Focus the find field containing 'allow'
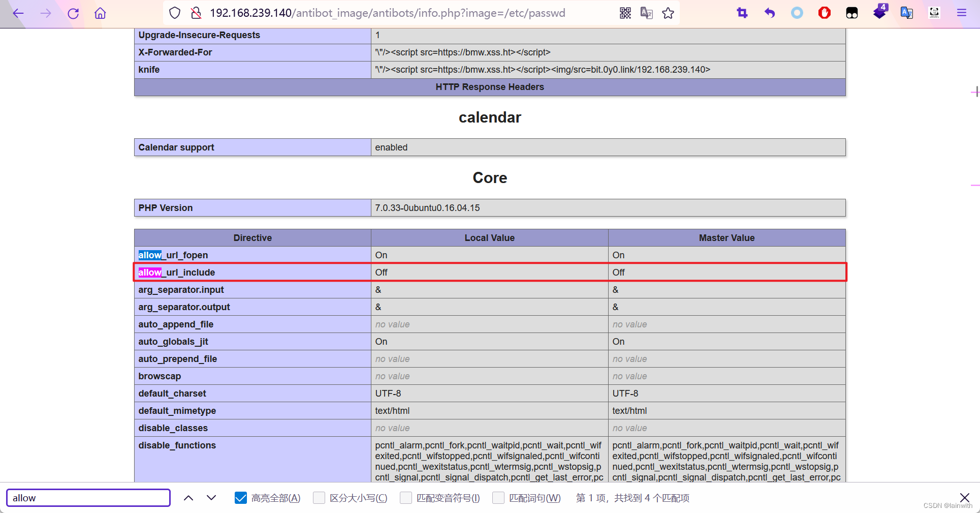Screen dimensions: 980x513 point(88,498)
